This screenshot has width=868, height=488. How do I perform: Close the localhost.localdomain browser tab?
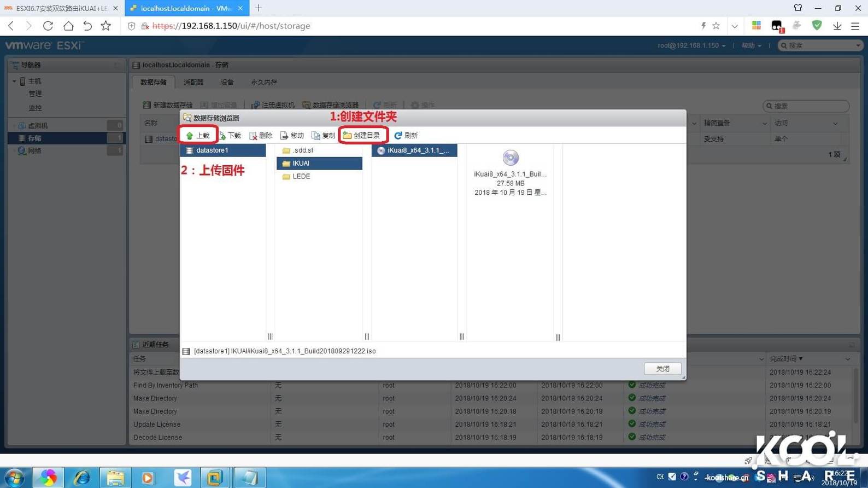[241, 8]
